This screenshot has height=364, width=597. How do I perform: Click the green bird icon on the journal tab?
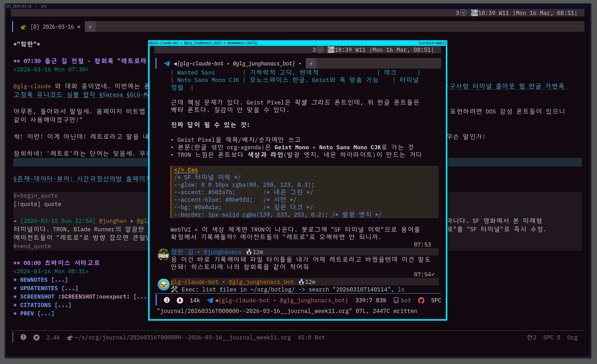pyautogui.click(x=23, y=27)
